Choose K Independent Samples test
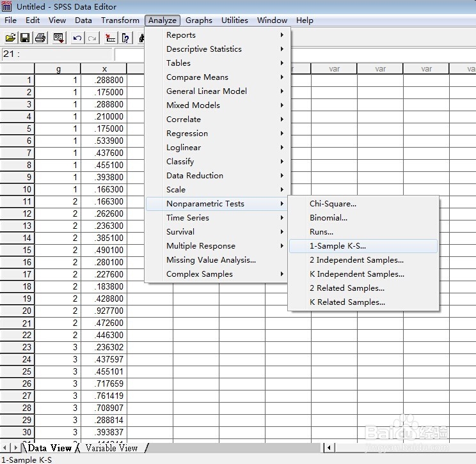476x464 pixels. 363,274
